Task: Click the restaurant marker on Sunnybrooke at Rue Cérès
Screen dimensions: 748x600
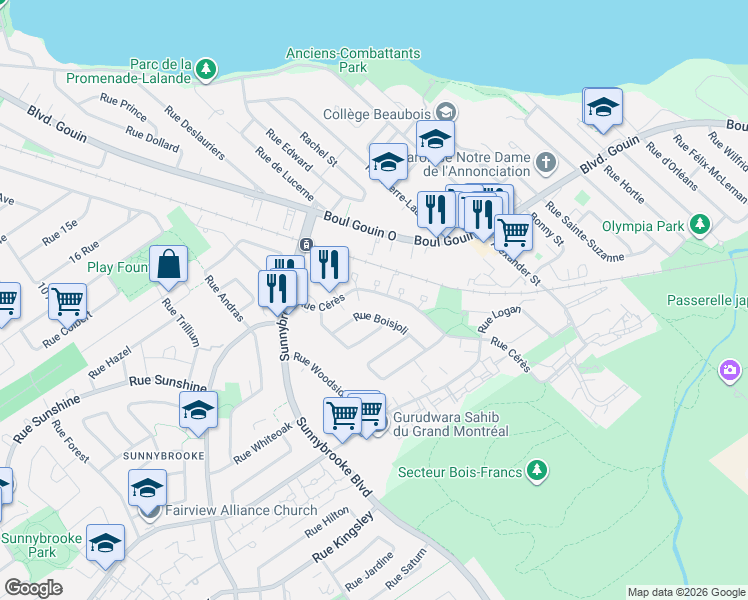Action: pos(277,292)
